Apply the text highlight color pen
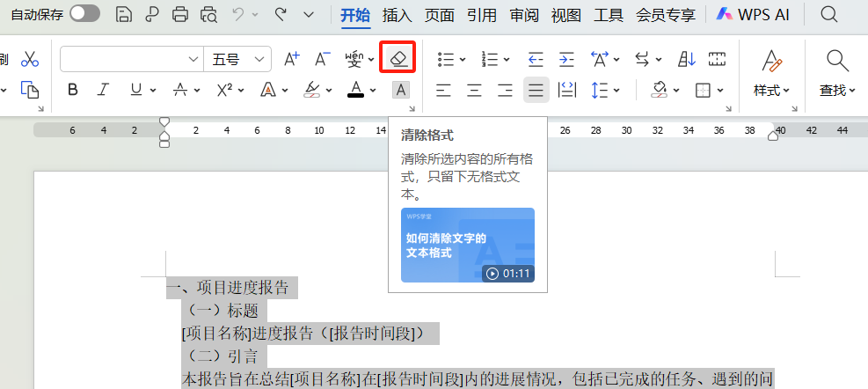The image size is (868, 389). click(x=313, y=89)
